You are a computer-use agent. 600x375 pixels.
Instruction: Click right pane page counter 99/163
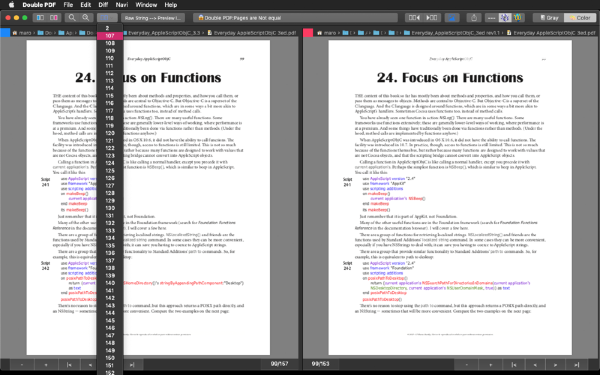(x=321, y=364)
